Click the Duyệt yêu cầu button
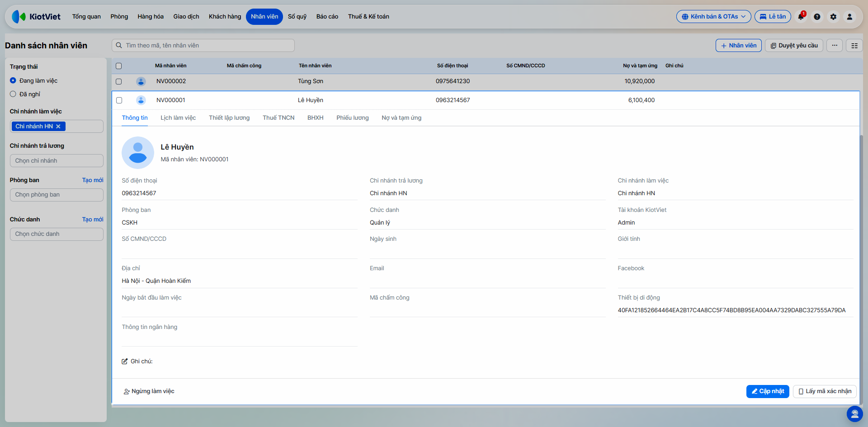The width and height of the screenshot is (868, 427). (x=794, y=46)
